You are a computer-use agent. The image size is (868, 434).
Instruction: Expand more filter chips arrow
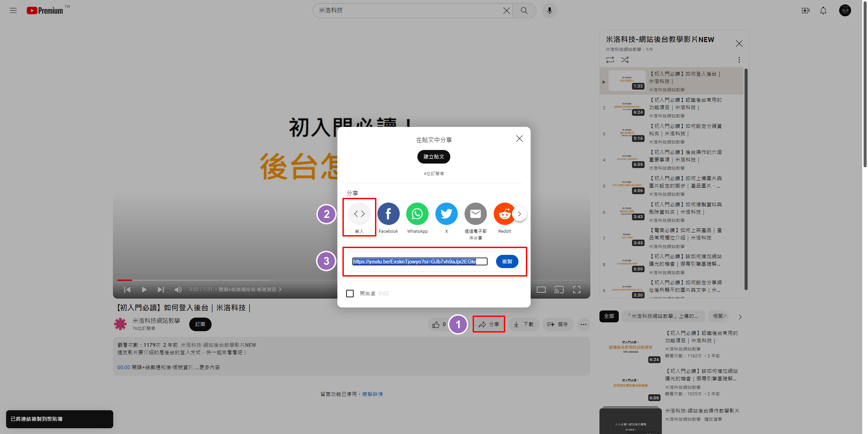pyautogui.click(x=740, y=317)
